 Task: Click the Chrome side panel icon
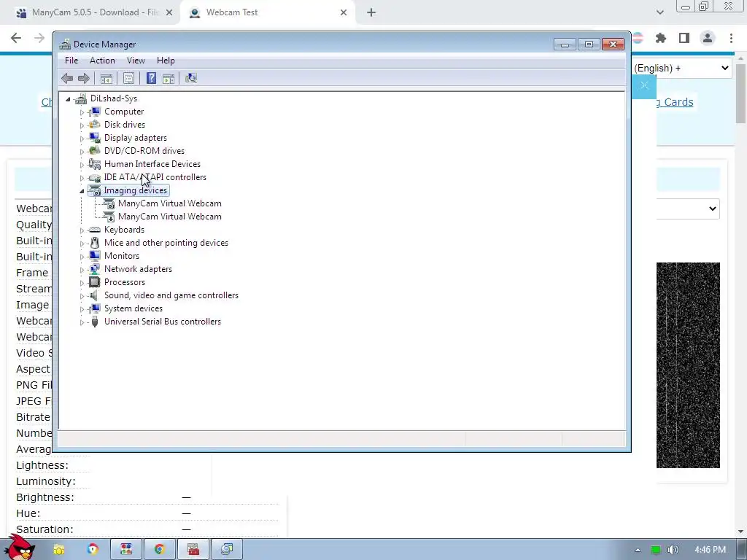[x=684, y=38]
